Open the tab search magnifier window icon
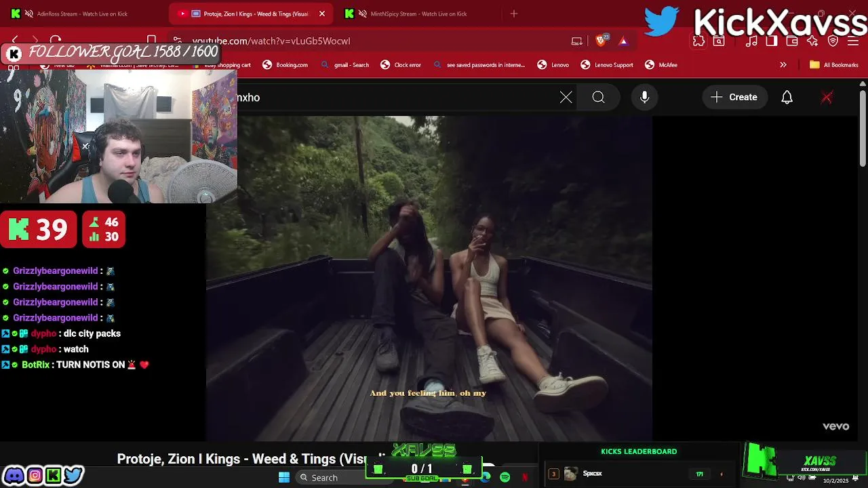The image size is (868, 488). 719,41
